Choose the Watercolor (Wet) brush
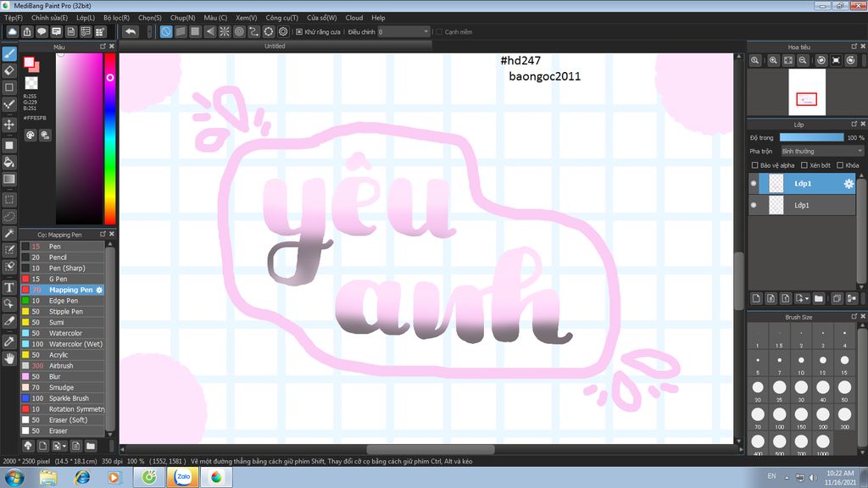Image resolution: width=868 pixels, height=488 pixels. pos(63,344)
